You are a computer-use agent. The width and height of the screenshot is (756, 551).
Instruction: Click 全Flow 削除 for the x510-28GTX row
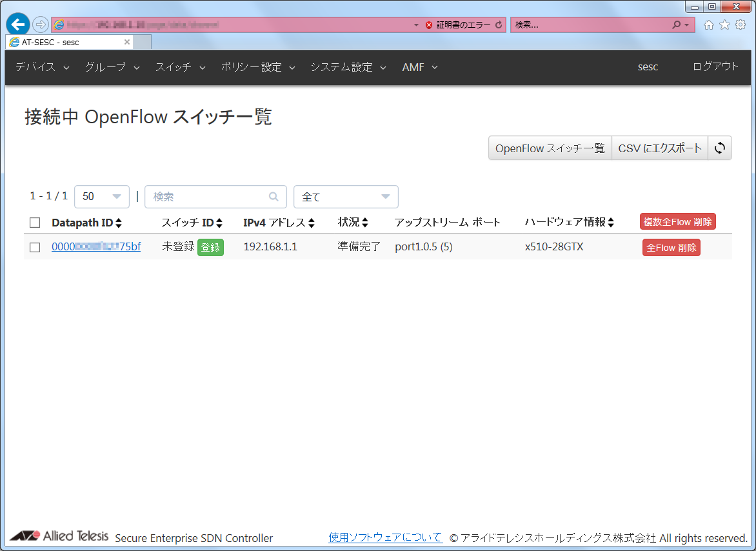coord(671,248)
